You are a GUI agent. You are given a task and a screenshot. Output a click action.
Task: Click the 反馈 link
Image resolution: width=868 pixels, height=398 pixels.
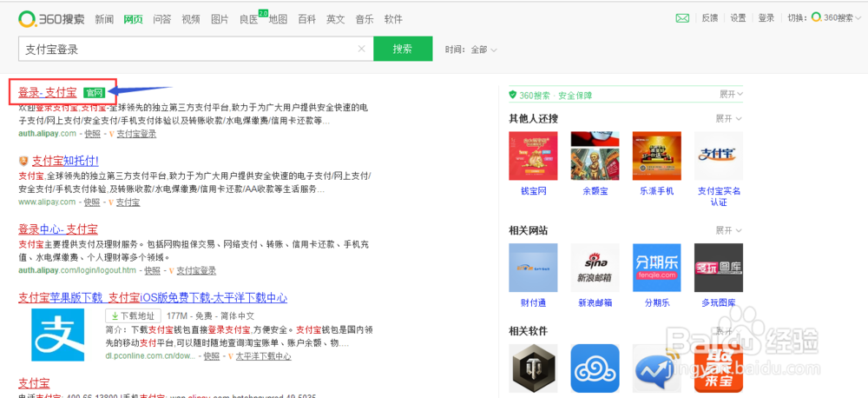click(710, 17)
